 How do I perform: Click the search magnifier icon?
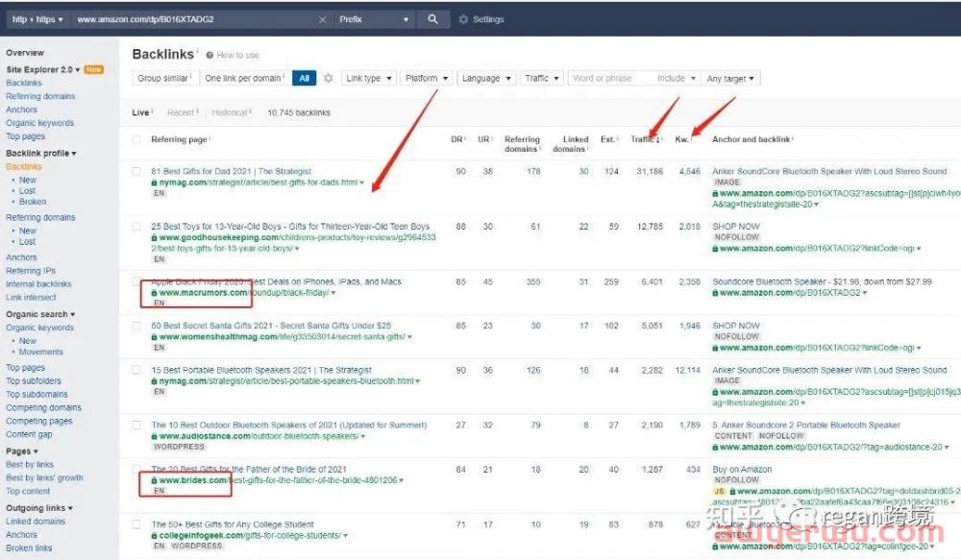[432, 19]
